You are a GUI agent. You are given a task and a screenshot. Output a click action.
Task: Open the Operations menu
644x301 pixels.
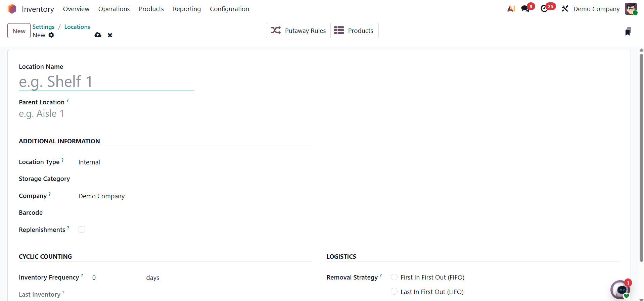(114, 9)
